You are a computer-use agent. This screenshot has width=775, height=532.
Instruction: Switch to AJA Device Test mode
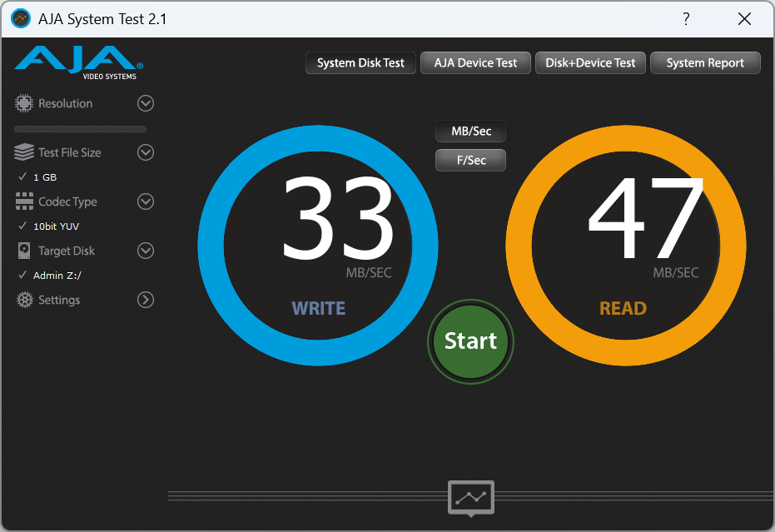475,62
